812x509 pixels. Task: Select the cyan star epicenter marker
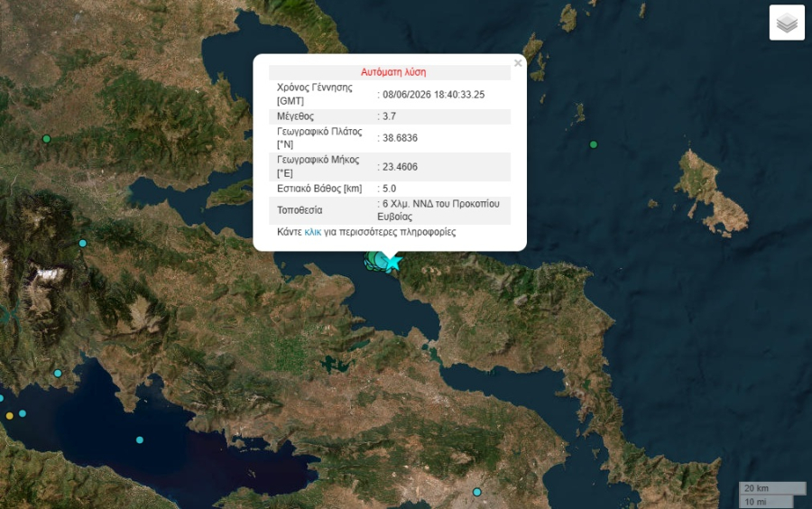[x=393, y=262]
